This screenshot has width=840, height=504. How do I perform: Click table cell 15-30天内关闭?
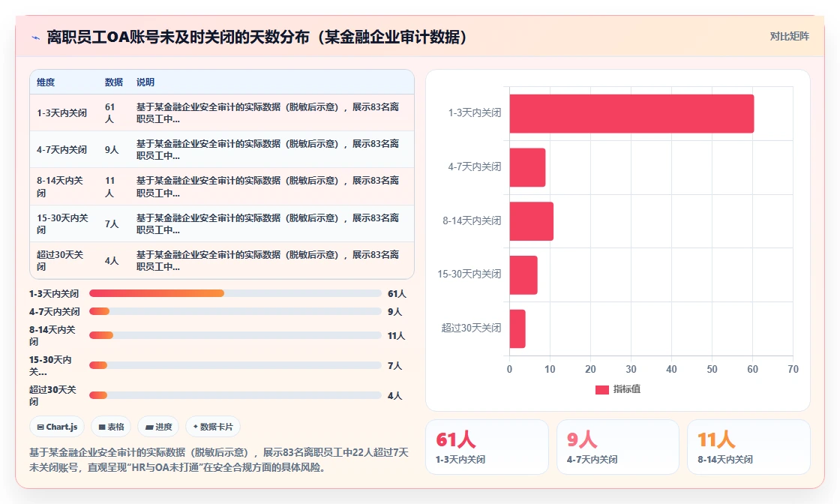(x=62, y=224)
